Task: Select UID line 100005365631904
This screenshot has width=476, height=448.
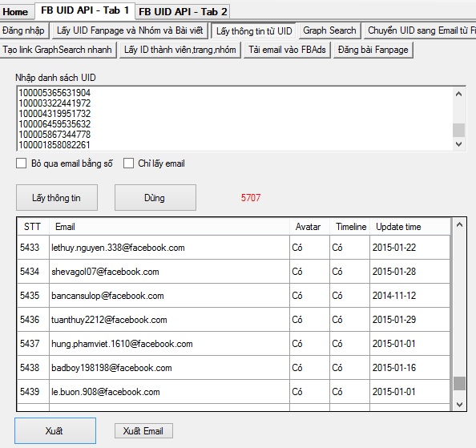Action: pos(54,93)
